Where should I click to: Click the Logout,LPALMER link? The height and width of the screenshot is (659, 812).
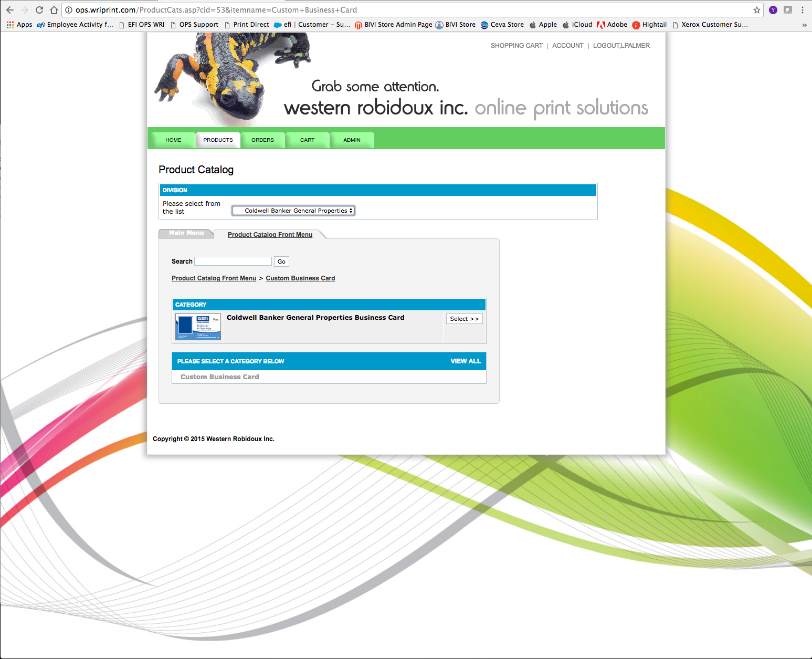tap(621, 46)
